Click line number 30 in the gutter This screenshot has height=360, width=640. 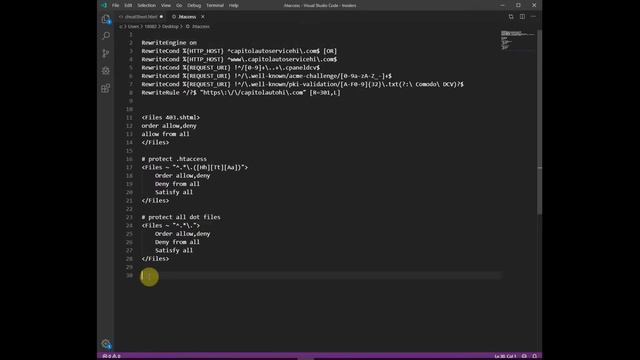coord(129,276)
